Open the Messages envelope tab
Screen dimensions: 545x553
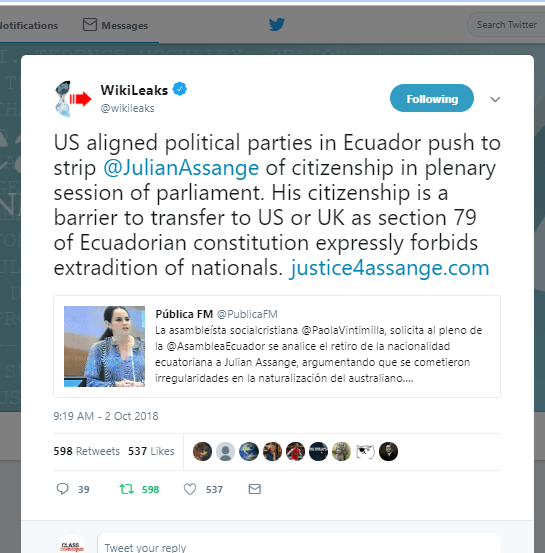point(115,25)
